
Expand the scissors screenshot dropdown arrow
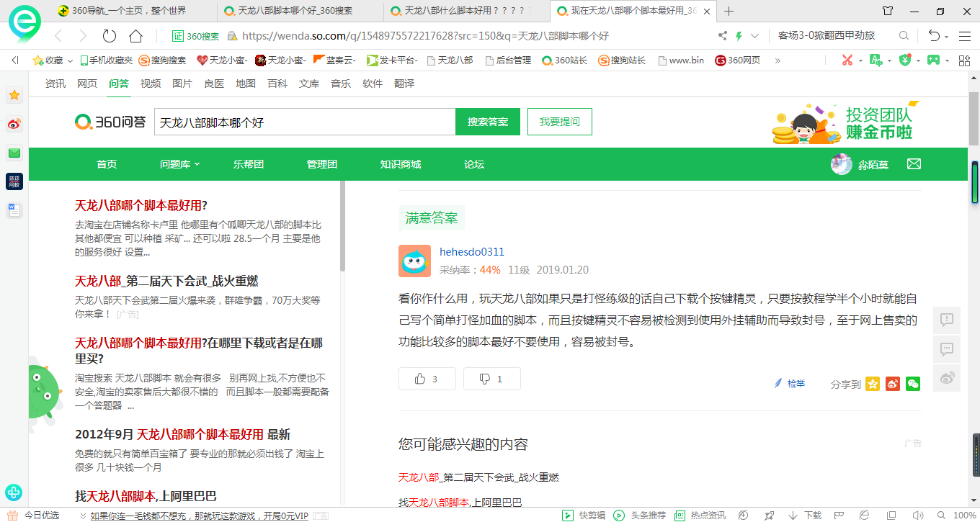860,61
